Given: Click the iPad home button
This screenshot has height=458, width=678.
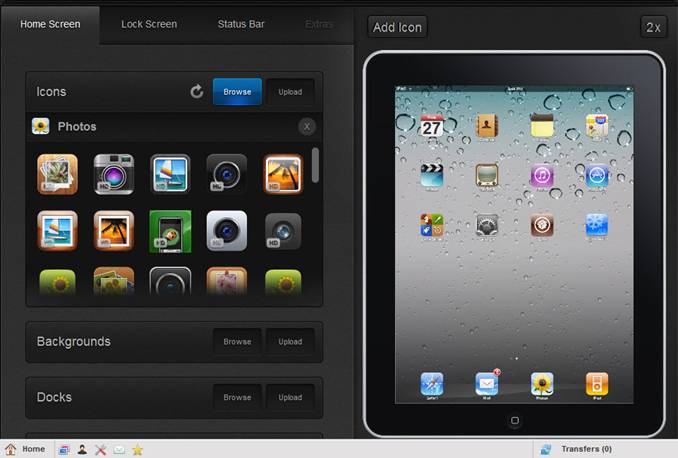Looking at the screenshot, I should click(515, 420).
